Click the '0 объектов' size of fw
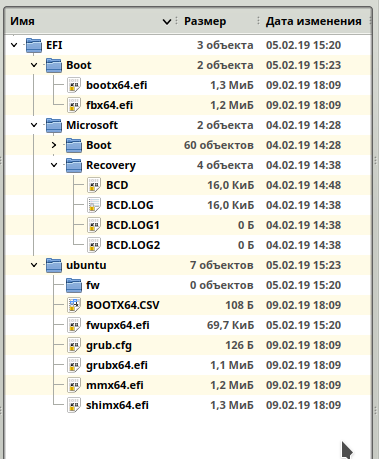 coord(222,285)
